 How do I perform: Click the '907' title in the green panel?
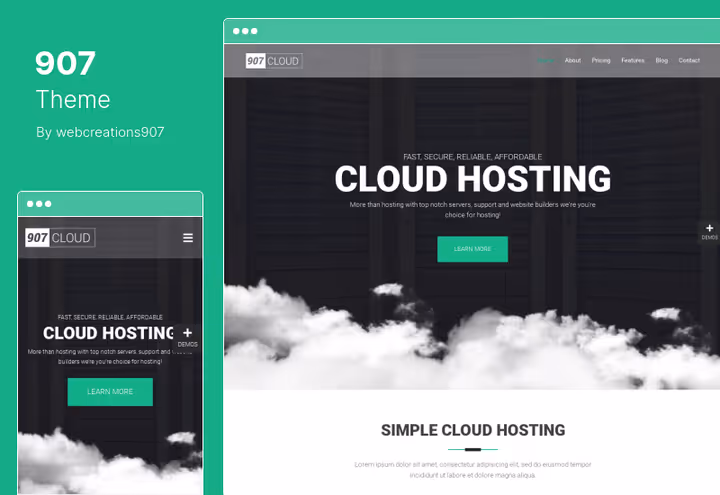65,63
